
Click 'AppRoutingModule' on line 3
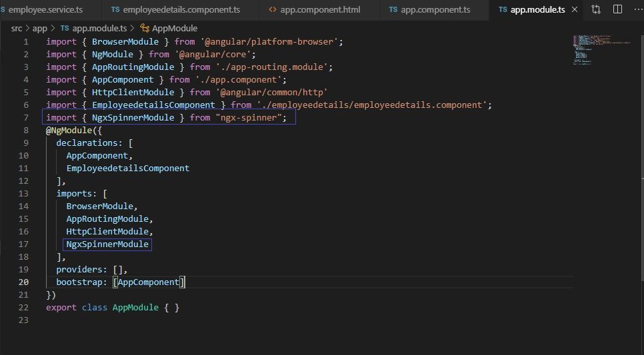pyautogui.click(x=133, y=67)
